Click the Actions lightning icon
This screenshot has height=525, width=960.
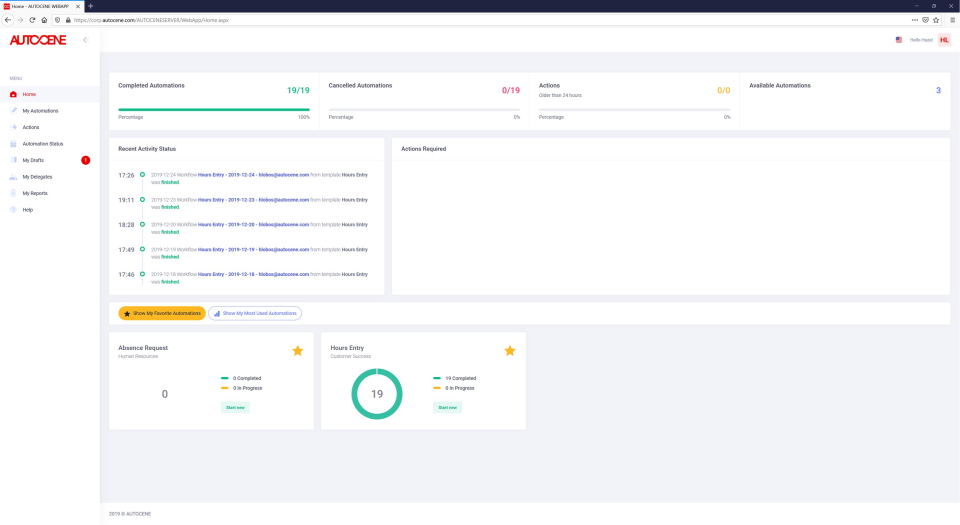(13, 127)
